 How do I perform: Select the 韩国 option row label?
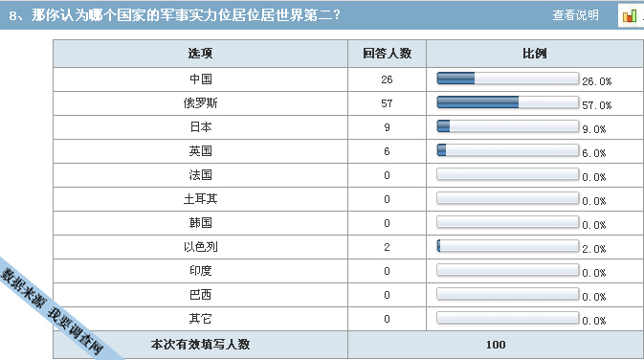click(200, 223)
